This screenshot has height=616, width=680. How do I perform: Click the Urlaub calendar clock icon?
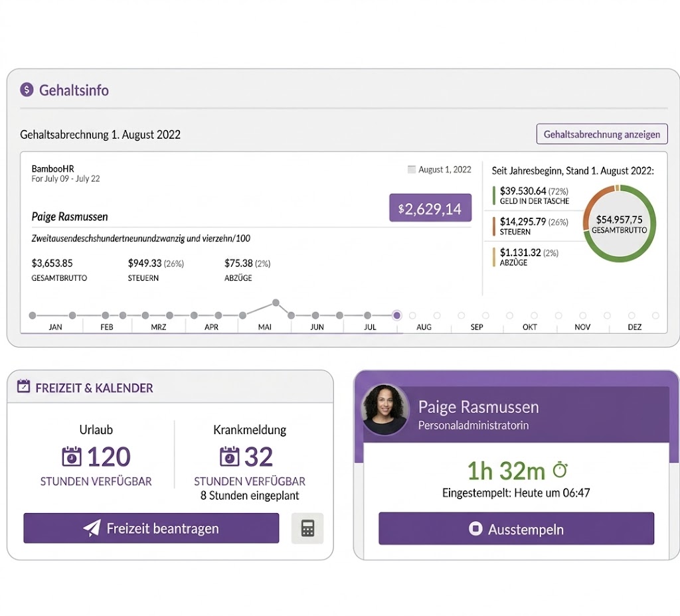72,457
